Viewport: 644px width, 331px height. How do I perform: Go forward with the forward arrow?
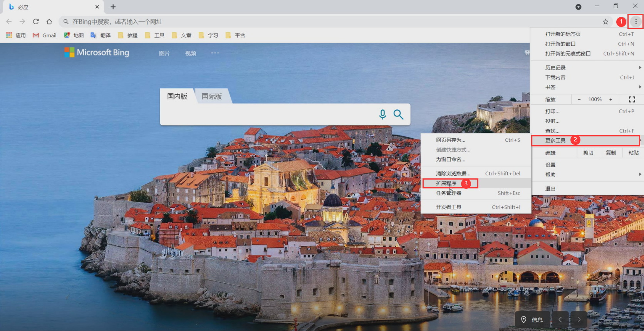tap(22, 22)
